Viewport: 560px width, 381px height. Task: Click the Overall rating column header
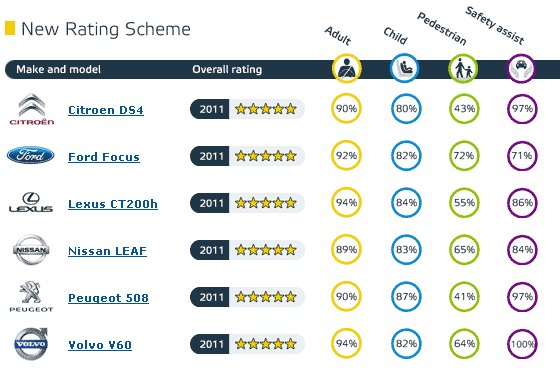pyautogui.click(x=227, y=69)
